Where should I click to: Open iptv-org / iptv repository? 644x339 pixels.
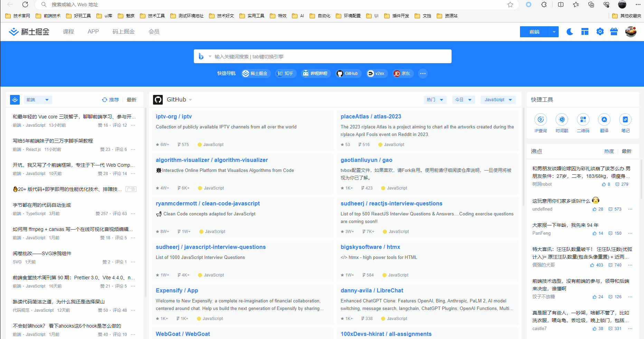pyautogui.click(x=174, y=117)
